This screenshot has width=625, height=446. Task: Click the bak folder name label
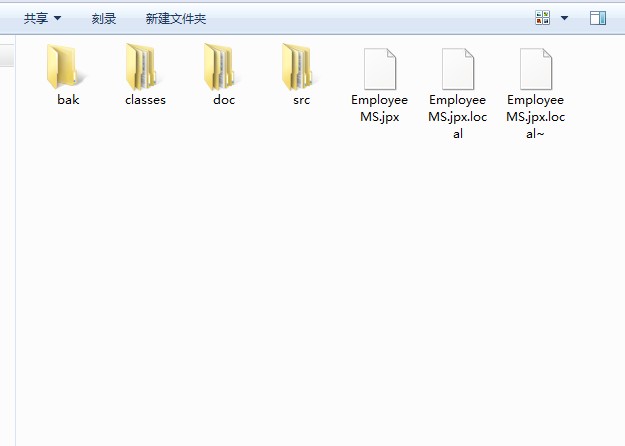click(68, 100)
